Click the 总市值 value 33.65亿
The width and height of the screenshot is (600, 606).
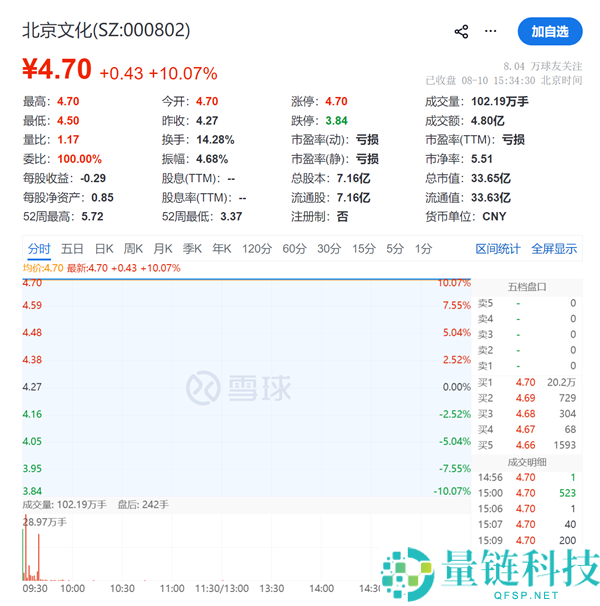pyautogui.click(x=491, y=179)
